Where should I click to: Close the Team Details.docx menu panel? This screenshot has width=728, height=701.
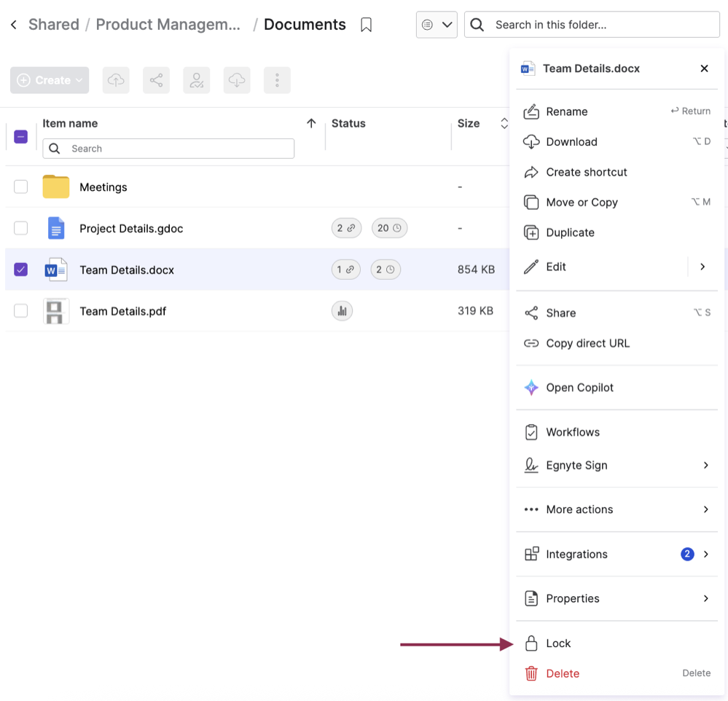point(704,68)
